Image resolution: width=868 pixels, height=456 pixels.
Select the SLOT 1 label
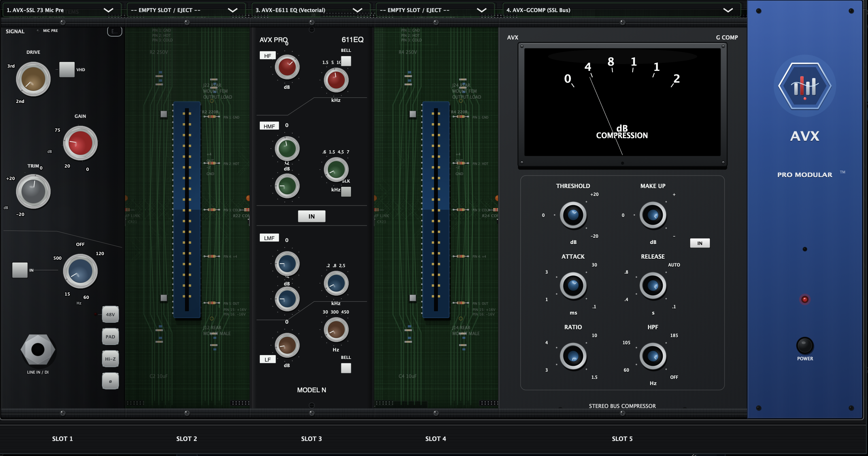pos(62,438)
